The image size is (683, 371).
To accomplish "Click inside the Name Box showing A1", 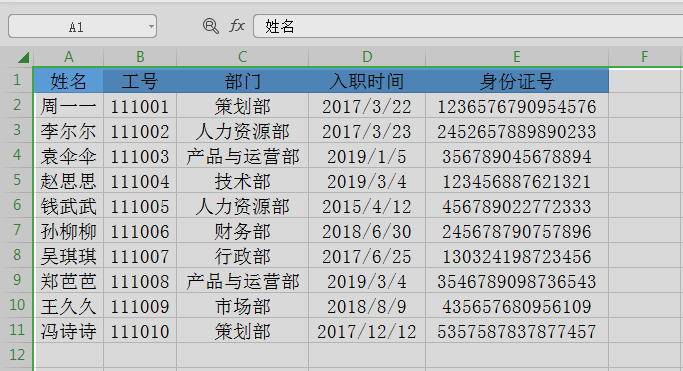I will 82,27.
